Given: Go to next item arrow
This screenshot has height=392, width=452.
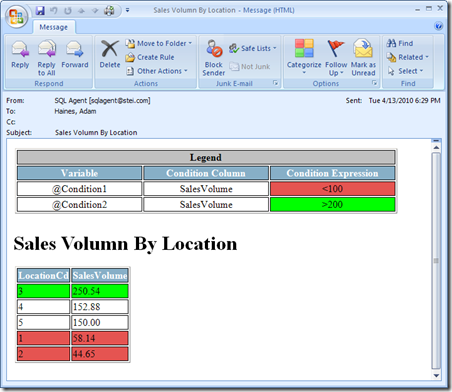Looking at the screenshot, I should click(x=95, y=11).
